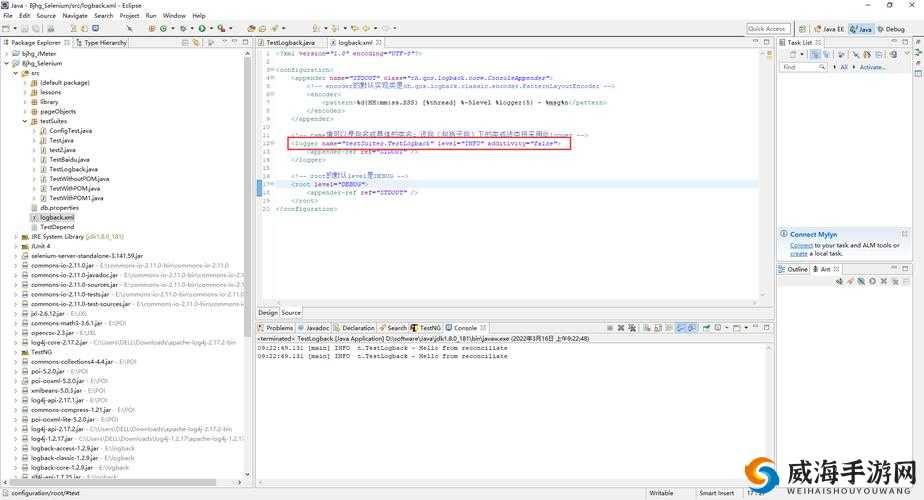The height and width of the screenshot is (500, 924).
Task: Switch to the Javadoc tab
Action: point(314,328)
